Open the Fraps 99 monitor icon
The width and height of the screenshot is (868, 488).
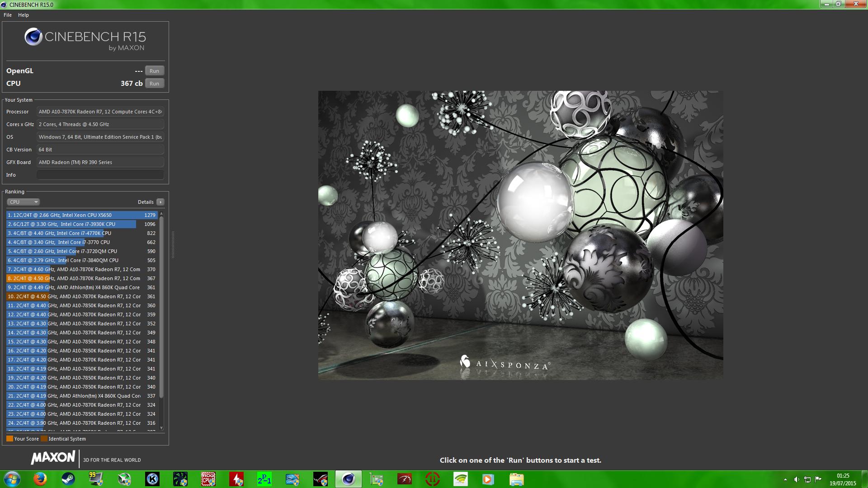(x=96, y=479)
